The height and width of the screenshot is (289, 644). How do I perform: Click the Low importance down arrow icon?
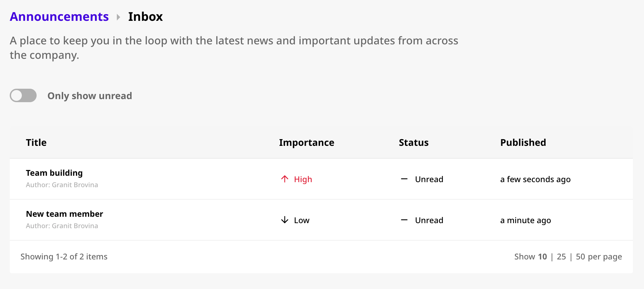click(x=285, y=220)
